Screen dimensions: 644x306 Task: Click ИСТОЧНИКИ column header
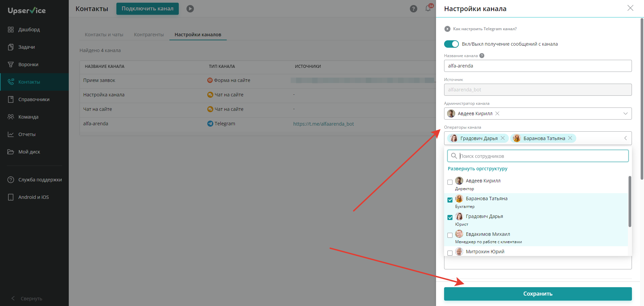308,67
